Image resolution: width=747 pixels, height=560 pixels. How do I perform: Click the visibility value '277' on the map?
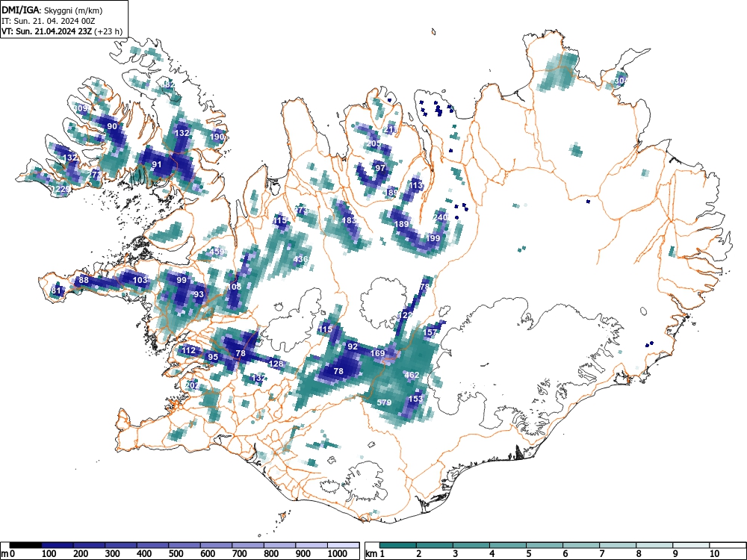click(x=94, y=174)
